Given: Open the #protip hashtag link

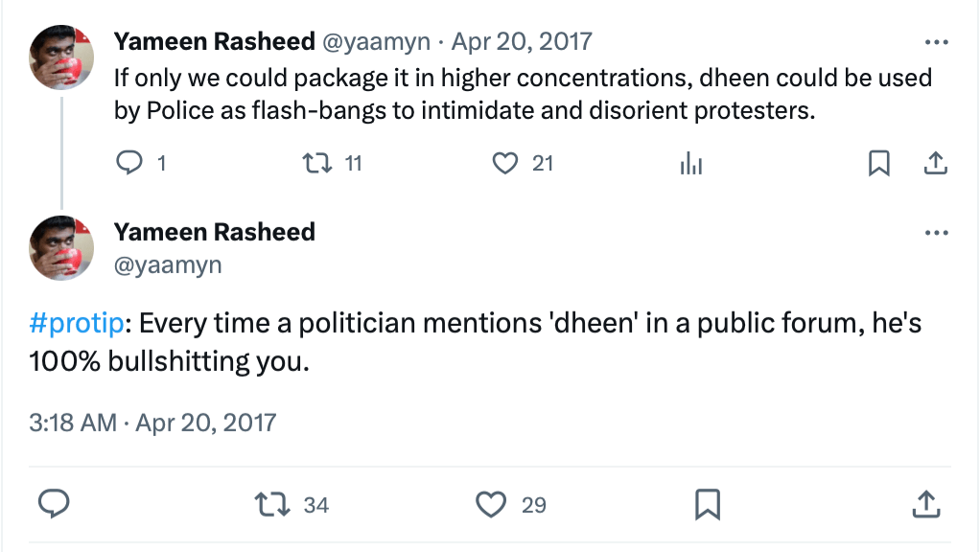Looking at the screenshot, I should click(77, 323).
